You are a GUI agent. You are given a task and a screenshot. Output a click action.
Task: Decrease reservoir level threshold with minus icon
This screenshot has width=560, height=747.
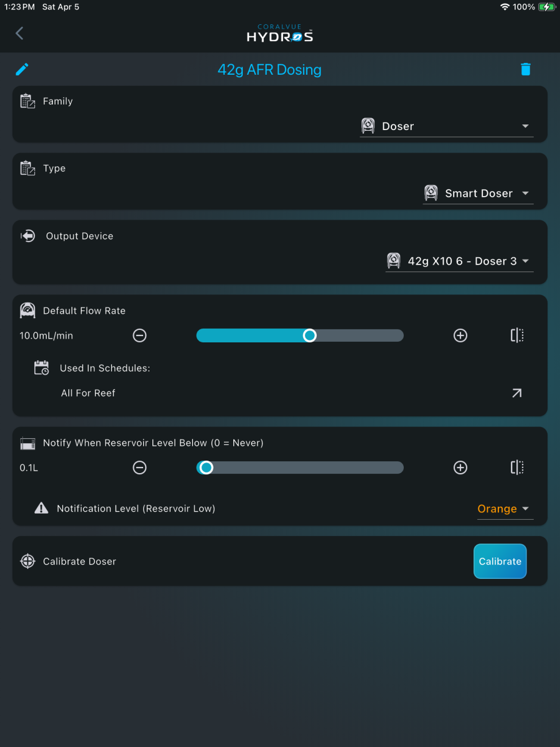(x=140, y=467)
